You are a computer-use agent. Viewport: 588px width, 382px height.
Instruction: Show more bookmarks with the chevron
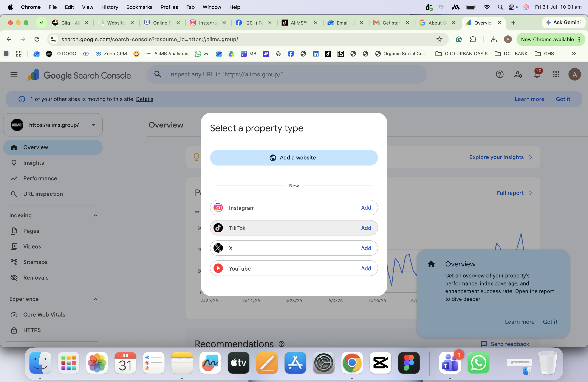pyautogui.click(x=574, y=54)
